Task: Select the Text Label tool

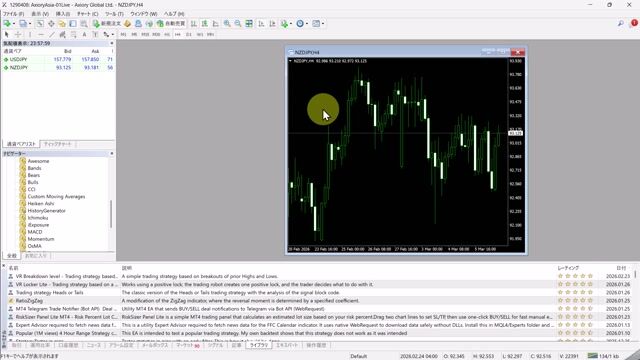Action: pos(95,35)
